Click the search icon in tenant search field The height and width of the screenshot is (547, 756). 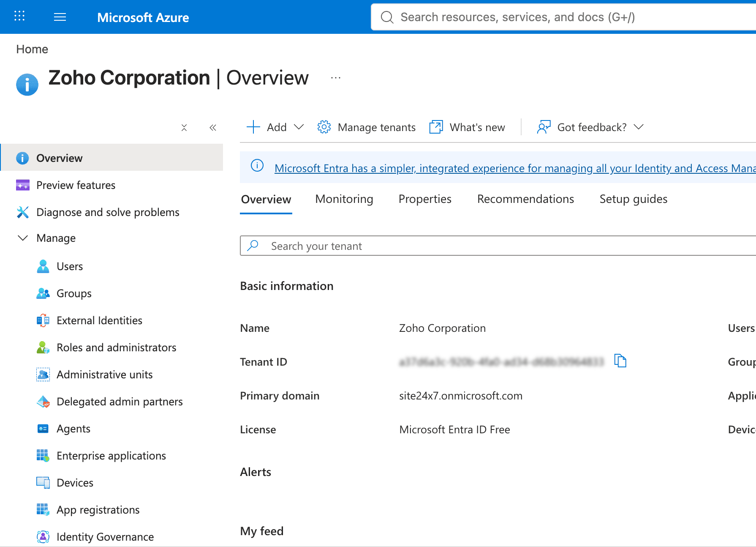253,246
